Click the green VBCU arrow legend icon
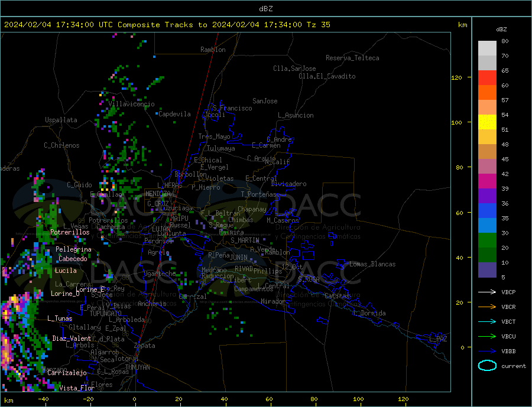 [x=487, y=337]
